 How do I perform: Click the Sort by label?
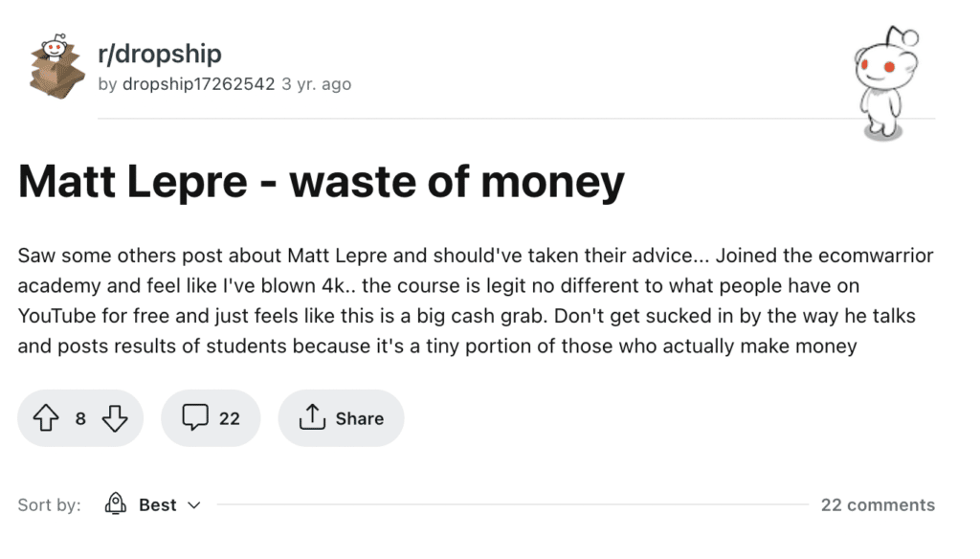(49, 504)
